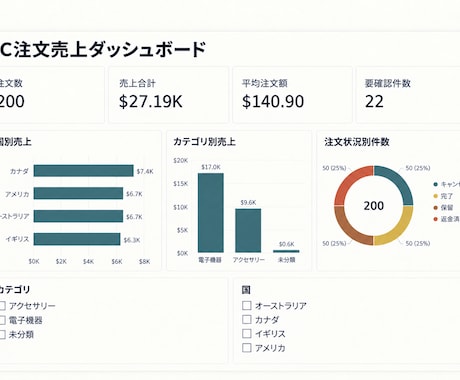Image resolution: width=460 pixels, height=380 pixels.
Task: Select the 完了 legend label
Action: [447, 196]
